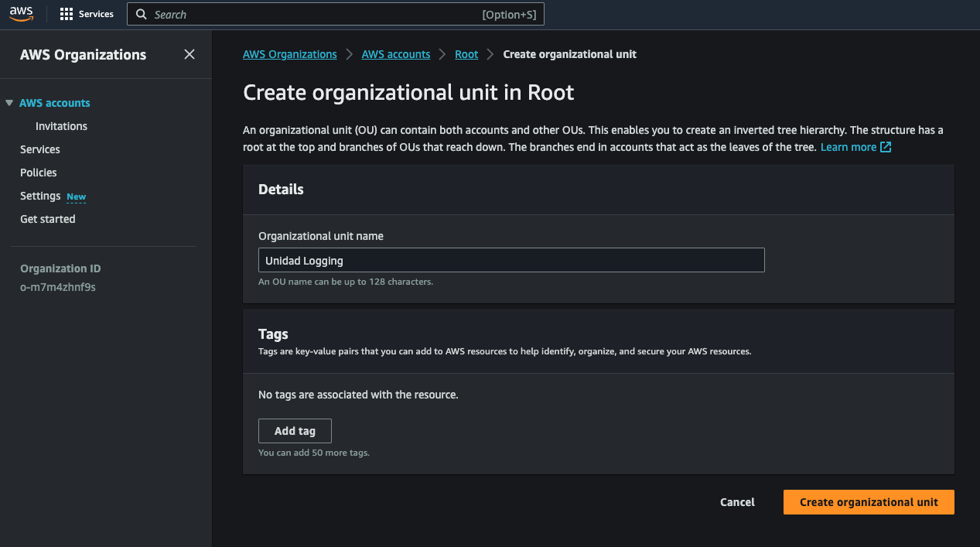Close the AWS Organizations sidebar panel

pos(190,54)
